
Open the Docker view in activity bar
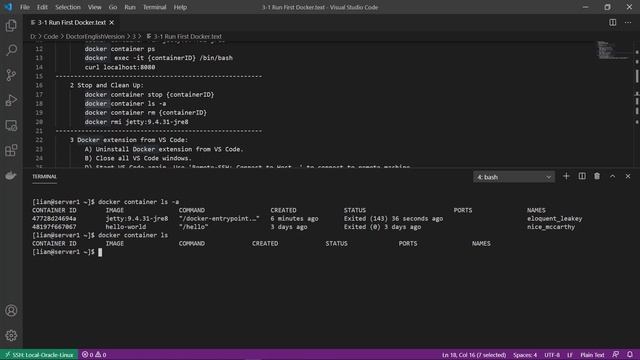pos(11,176)
